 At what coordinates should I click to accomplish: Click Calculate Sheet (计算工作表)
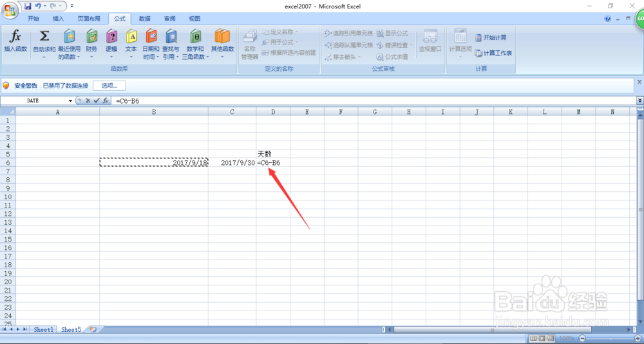(x=493, y=53)
